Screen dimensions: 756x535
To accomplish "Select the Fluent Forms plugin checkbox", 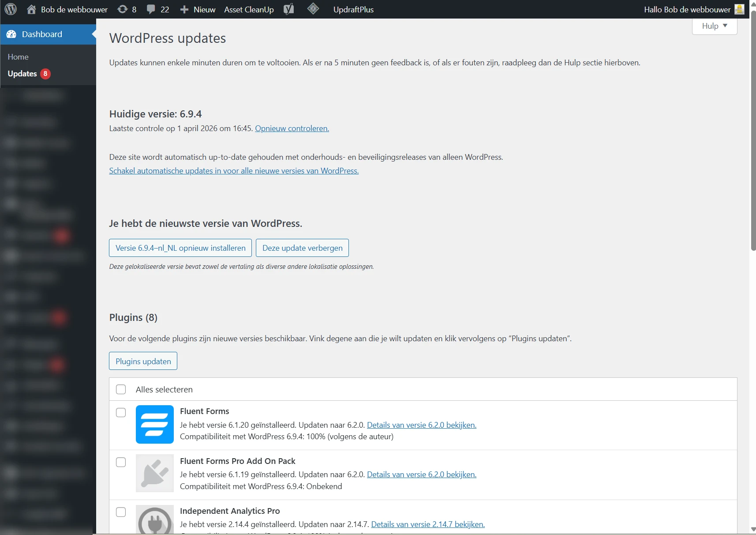I will click(120, 412).
